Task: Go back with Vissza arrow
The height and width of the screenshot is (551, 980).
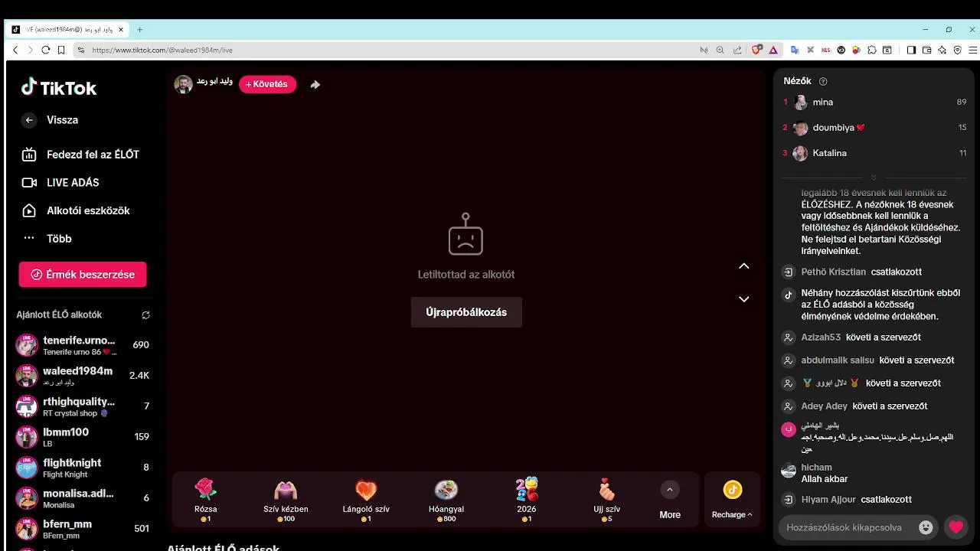Action: (x=29, y=120)
